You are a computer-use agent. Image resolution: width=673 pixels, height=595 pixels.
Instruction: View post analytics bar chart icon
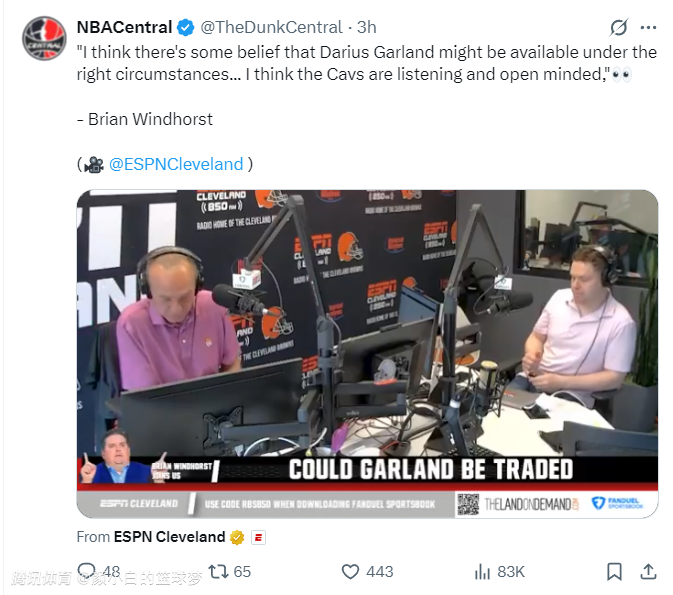(x=482, y=572)
